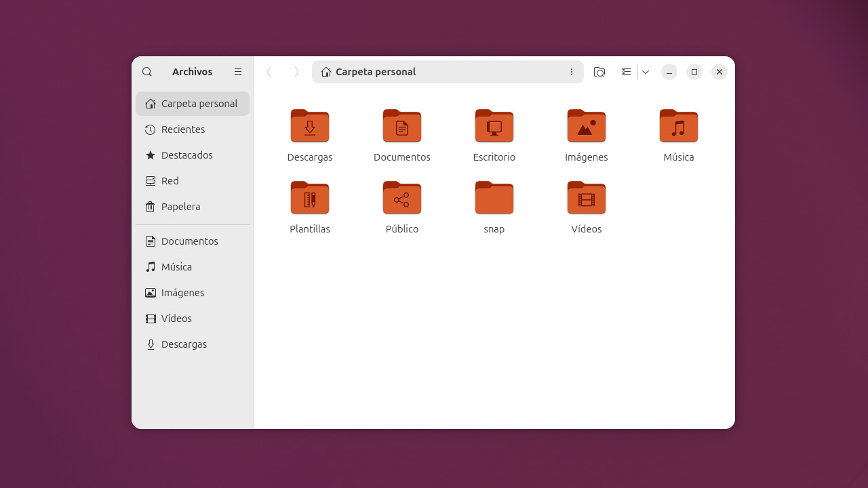
Task: Open the Papelera from the sidebar
Action: point(180,206)
